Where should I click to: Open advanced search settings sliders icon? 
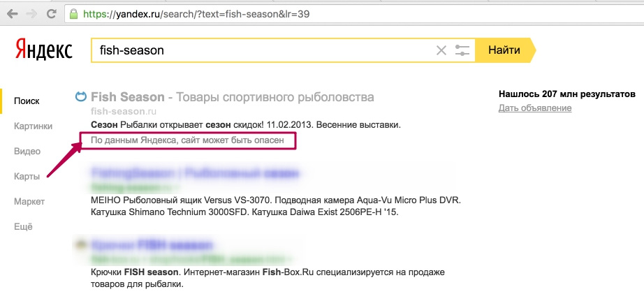[x=462, y=50]
